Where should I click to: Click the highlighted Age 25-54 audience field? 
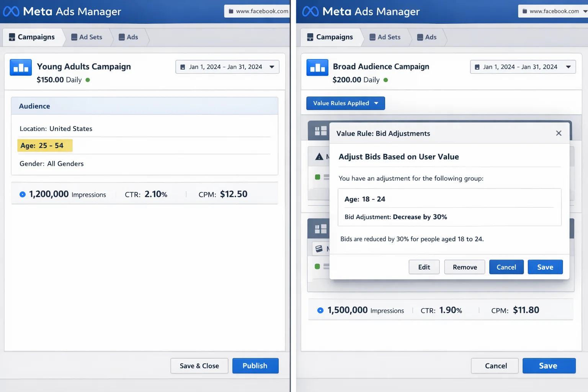pyautogui.click(x=45, y=145)
